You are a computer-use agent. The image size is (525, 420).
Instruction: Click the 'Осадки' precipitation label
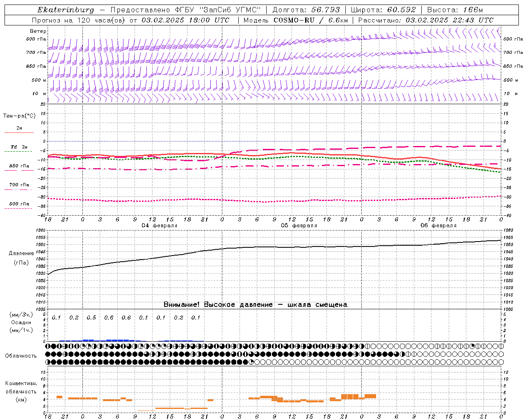(x=21, y=322)
